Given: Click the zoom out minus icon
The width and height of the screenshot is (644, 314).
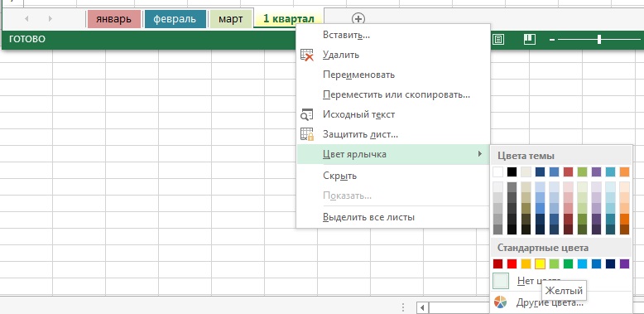Looking at the screenshot, I should point(552,40).
